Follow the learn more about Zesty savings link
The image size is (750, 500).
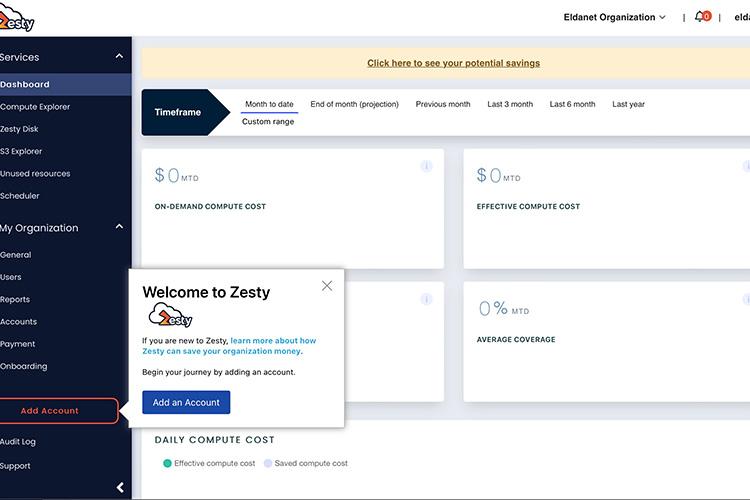(x=229, y=346)
